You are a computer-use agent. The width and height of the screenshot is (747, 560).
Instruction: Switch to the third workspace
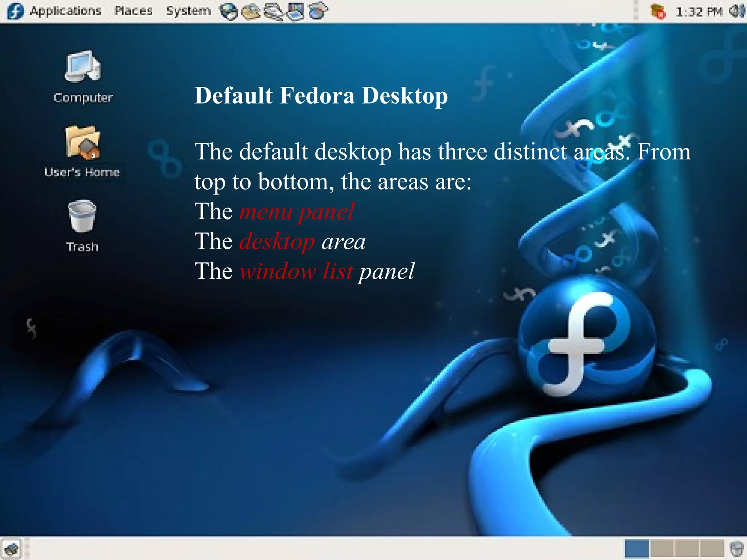[x=686, y=549]
